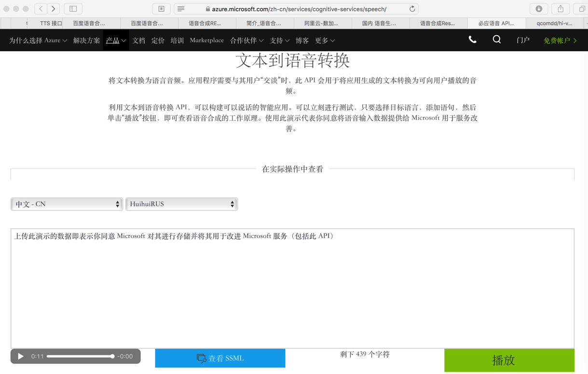Play audio with the player play icon
588x374 pixels.
[21, 356]
